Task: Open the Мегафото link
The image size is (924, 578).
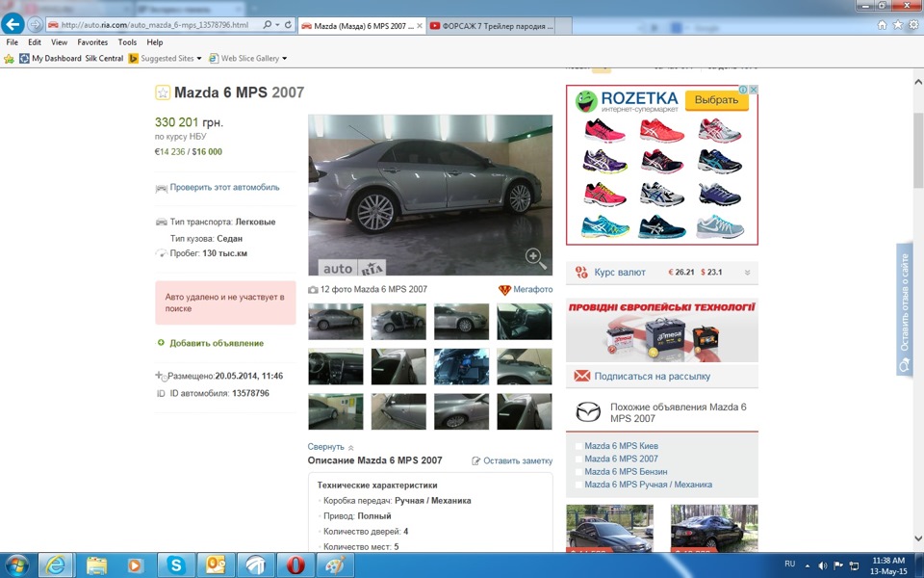Action: click(532, 290)
